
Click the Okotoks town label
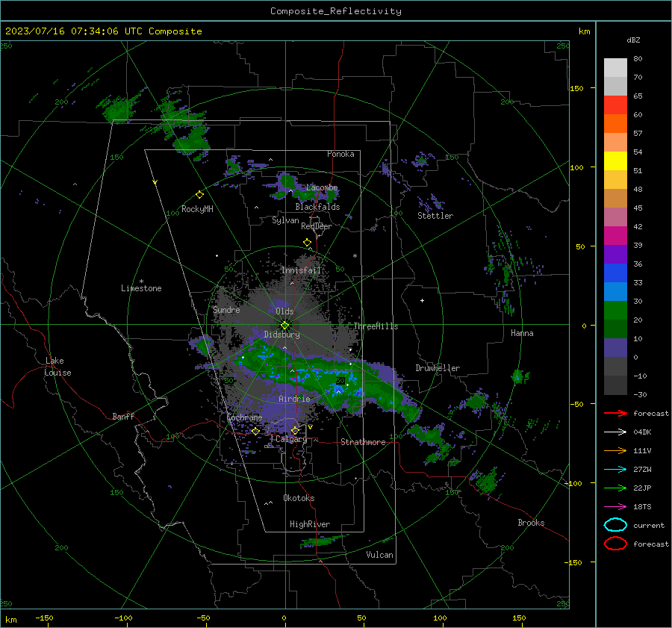[x=299, y=498]
